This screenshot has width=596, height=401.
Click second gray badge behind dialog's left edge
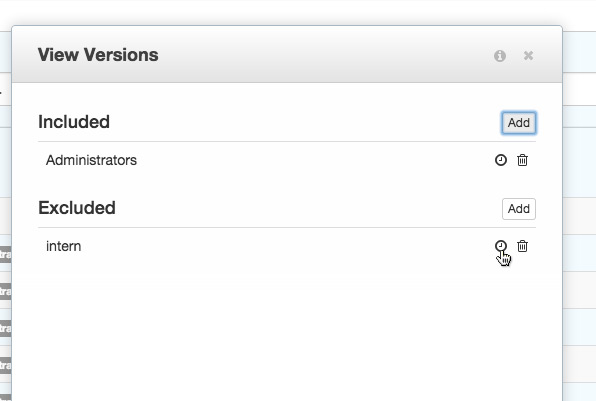(5, 292)
